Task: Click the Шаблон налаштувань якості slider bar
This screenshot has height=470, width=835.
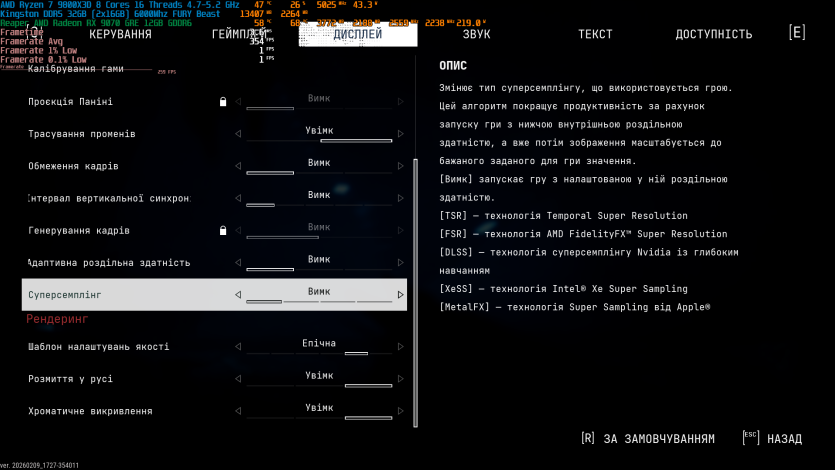Action: (x=319, y=353)
